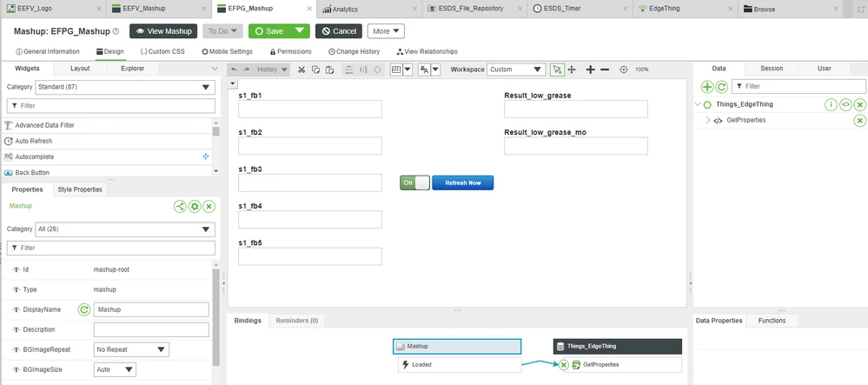Open the Style Properties tab
Image resolution: width=868 pixels, height=385 pixels.
pos(80,189)
